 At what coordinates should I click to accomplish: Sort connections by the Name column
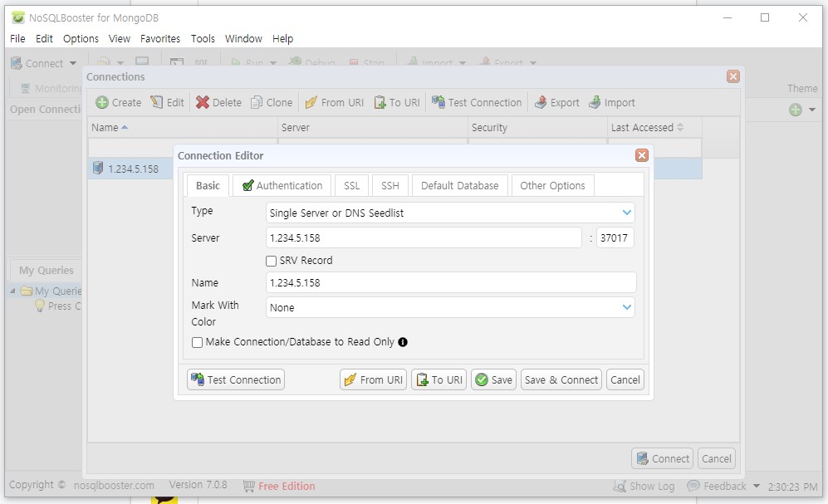tap(183, 127)
